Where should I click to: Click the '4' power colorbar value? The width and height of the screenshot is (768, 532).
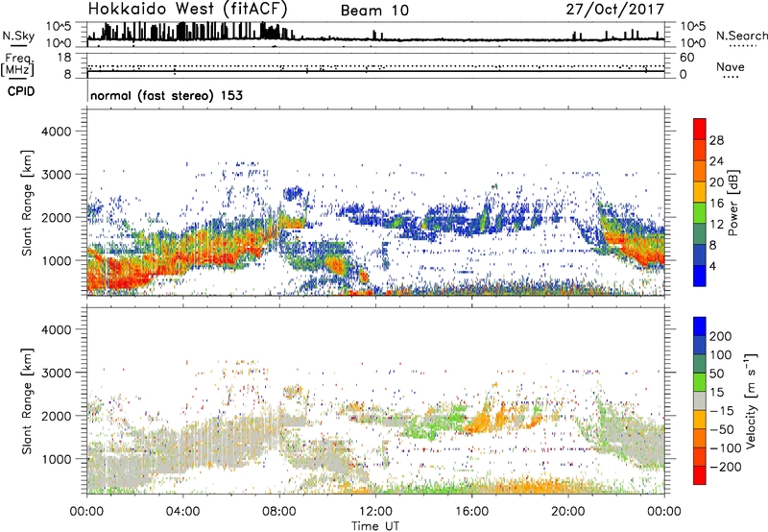713,266
